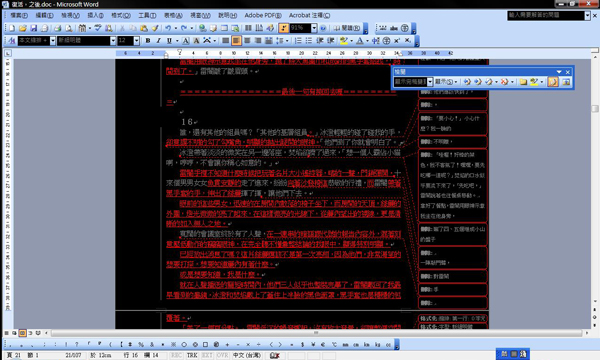Screen dimensions: 600x360
Task: Click the Read (閱讀) layout button
Action: (x=346, y=28)
